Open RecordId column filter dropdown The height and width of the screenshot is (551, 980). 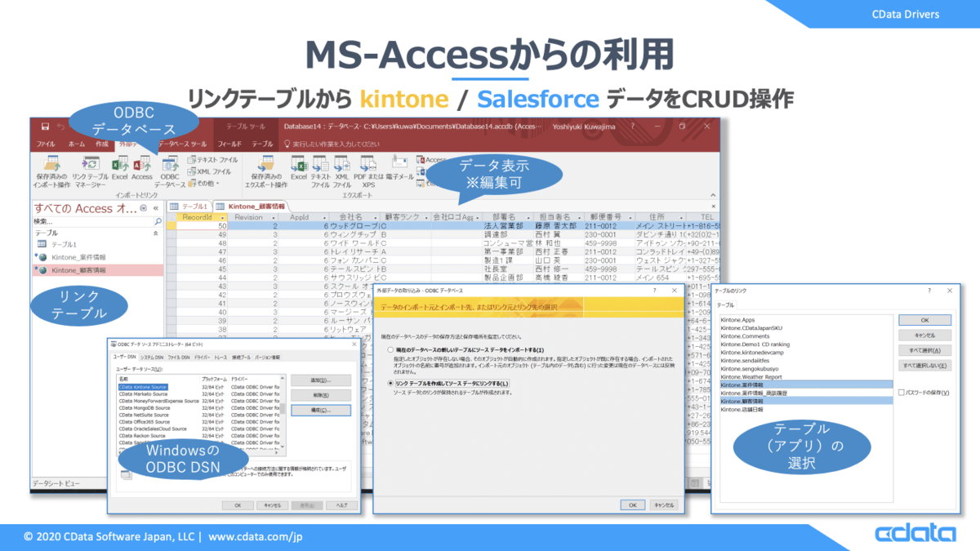pyautogui.click(x=221, y=218)
